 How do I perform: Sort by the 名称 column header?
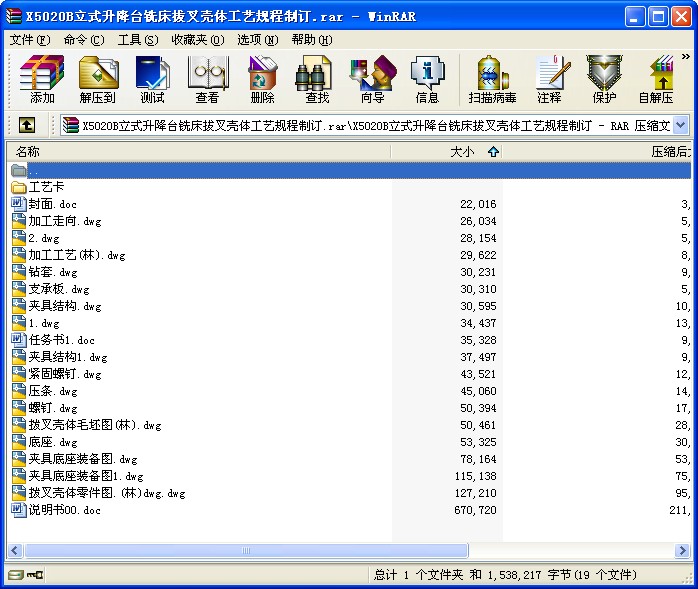[x=199, y=152]
